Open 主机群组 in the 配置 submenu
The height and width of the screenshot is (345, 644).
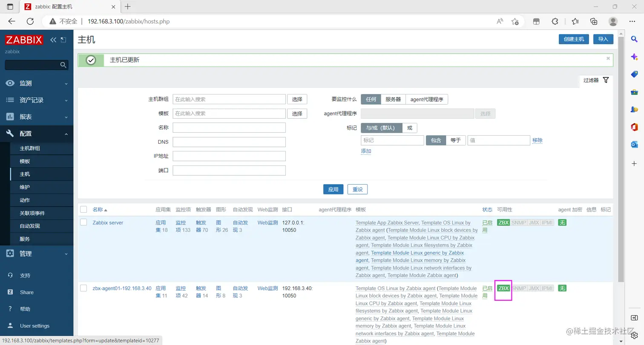point(42,148)
